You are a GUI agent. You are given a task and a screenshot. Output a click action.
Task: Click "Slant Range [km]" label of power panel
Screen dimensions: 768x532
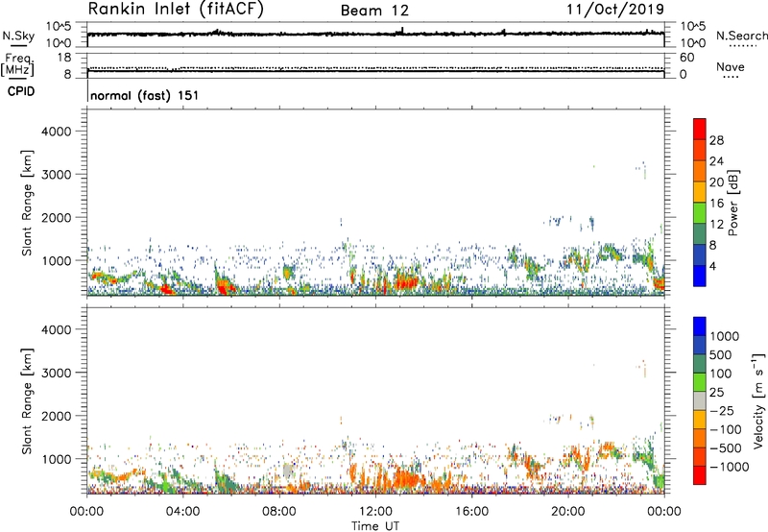27,203
